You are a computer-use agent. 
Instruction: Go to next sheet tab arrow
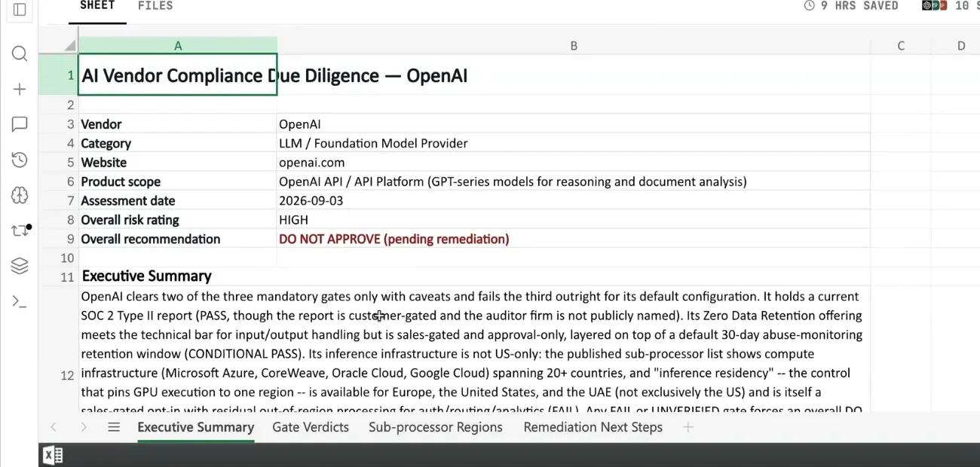click(84, 427)
